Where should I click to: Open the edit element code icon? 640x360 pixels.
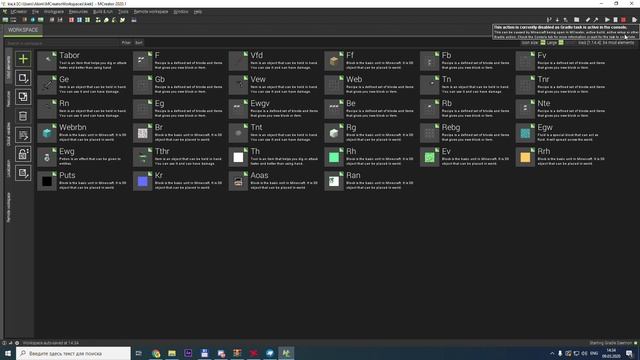coord(23,135)
